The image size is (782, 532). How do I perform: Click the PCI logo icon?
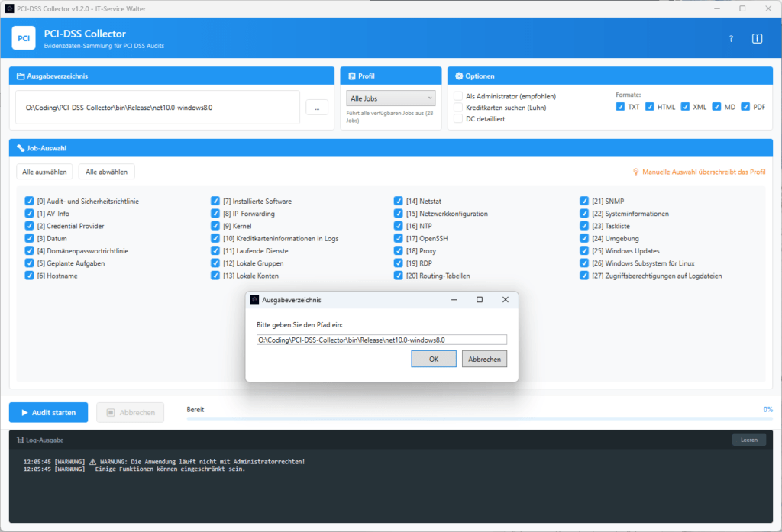tap(23, 38)
